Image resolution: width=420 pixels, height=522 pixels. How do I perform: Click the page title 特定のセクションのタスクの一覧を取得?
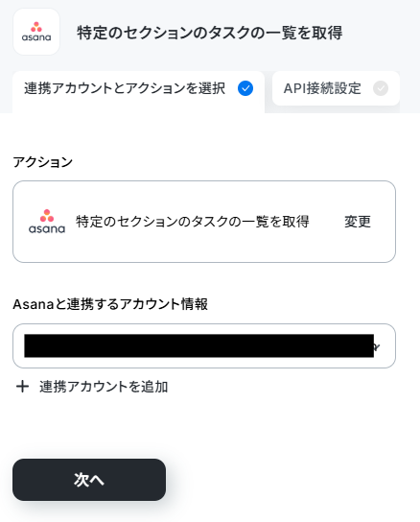pos(210,33)
